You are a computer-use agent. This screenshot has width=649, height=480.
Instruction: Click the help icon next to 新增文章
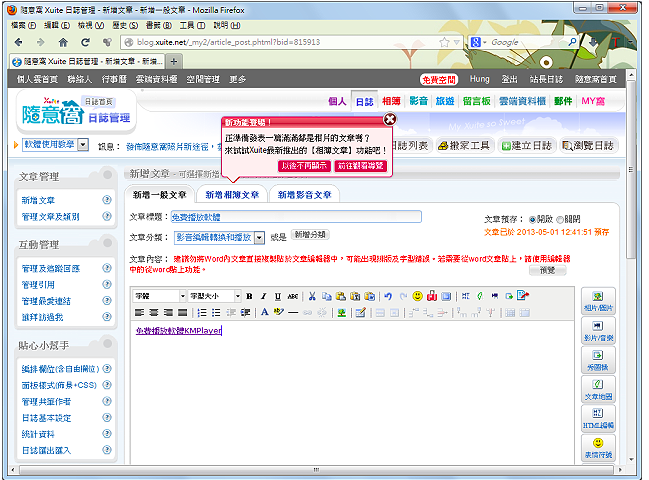107,200
